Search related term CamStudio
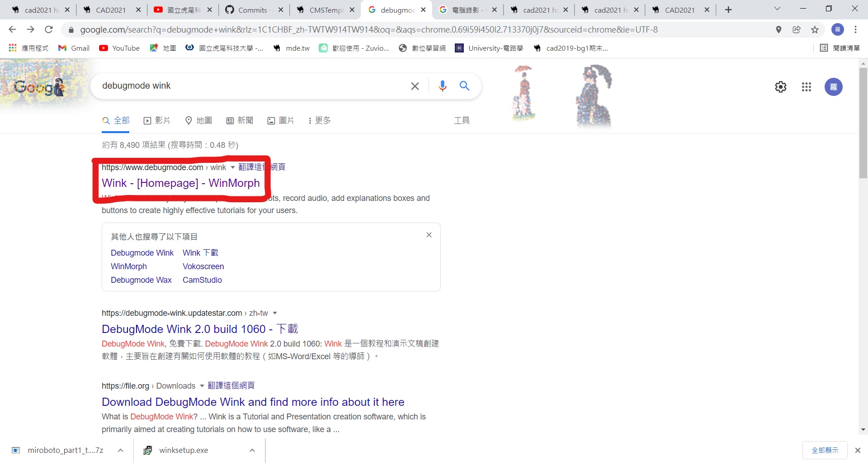 [202, 280]
